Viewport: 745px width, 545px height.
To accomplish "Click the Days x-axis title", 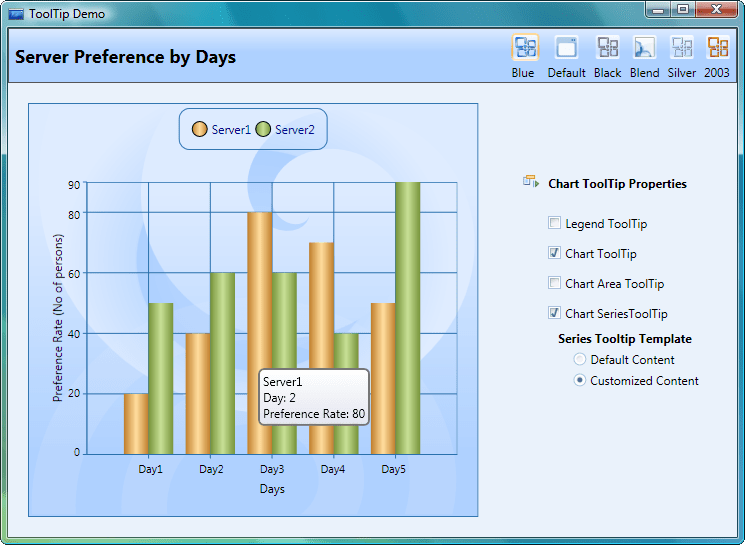I will pos(272,489).
